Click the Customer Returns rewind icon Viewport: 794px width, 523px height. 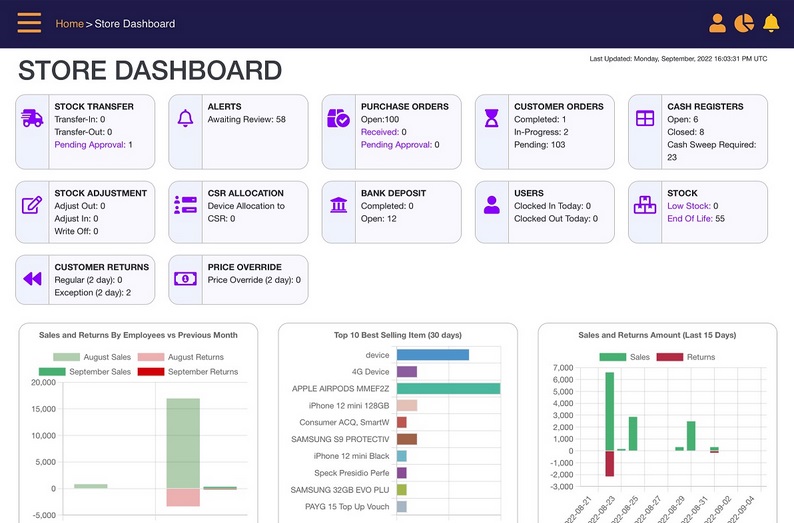click(32, 279)
